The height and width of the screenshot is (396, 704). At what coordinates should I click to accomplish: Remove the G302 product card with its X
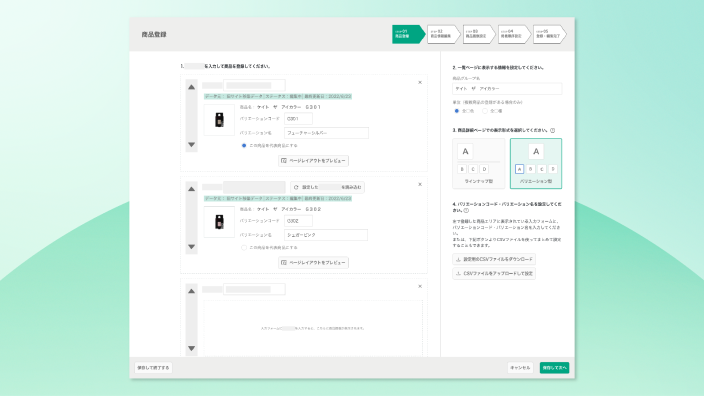tap(420, 185)
